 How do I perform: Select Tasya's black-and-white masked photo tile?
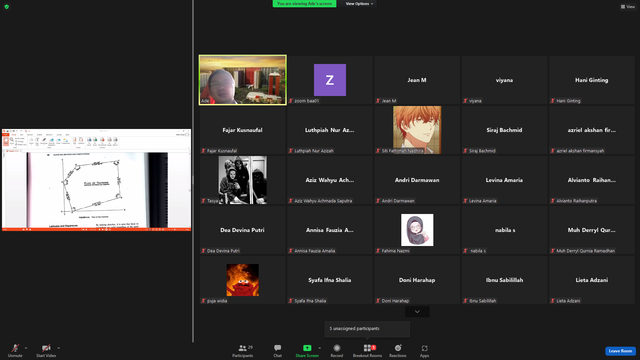click(243, 180)
